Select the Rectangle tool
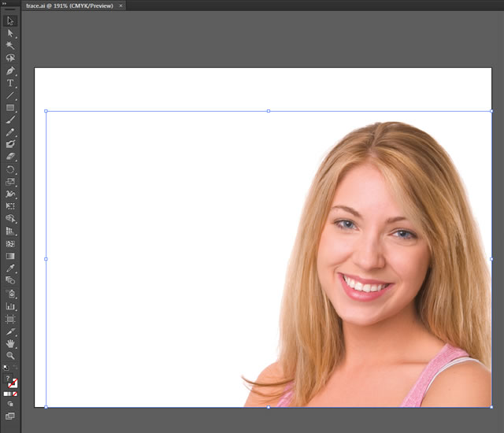This screenshot has width=504, height=433. [x=10, y=107]
